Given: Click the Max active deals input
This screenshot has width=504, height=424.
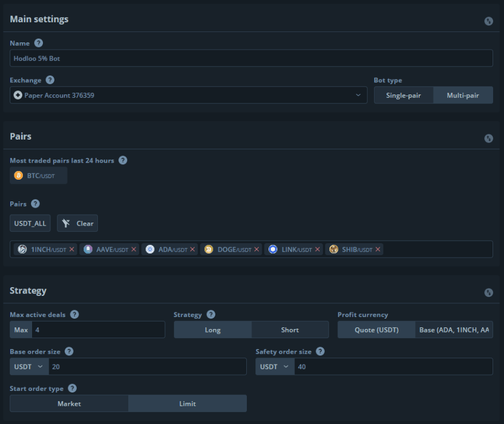Looking at the screenshot, I should click(x=98, y=330).
